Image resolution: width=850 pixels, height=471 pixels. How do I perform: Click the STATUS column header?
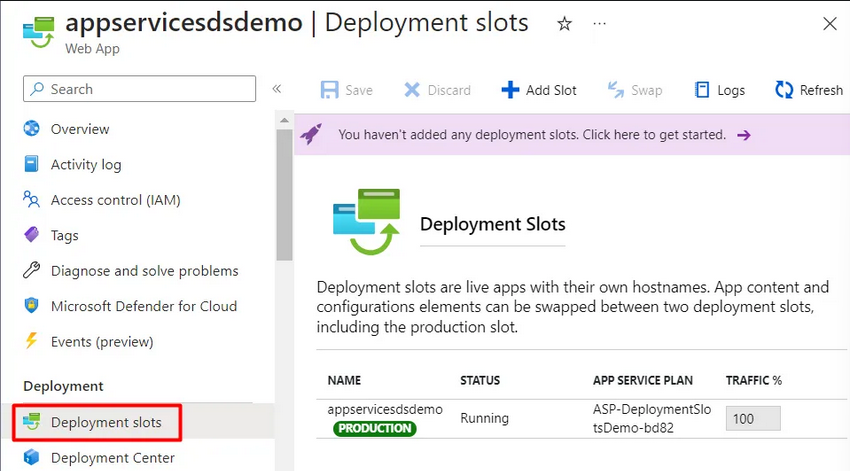pyautogui.click(x=480, y=380)
